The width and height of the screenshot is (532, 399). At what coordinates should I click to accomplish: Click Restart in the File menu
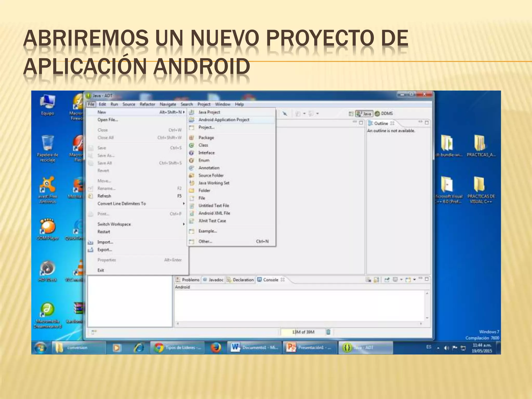(137, 232)
